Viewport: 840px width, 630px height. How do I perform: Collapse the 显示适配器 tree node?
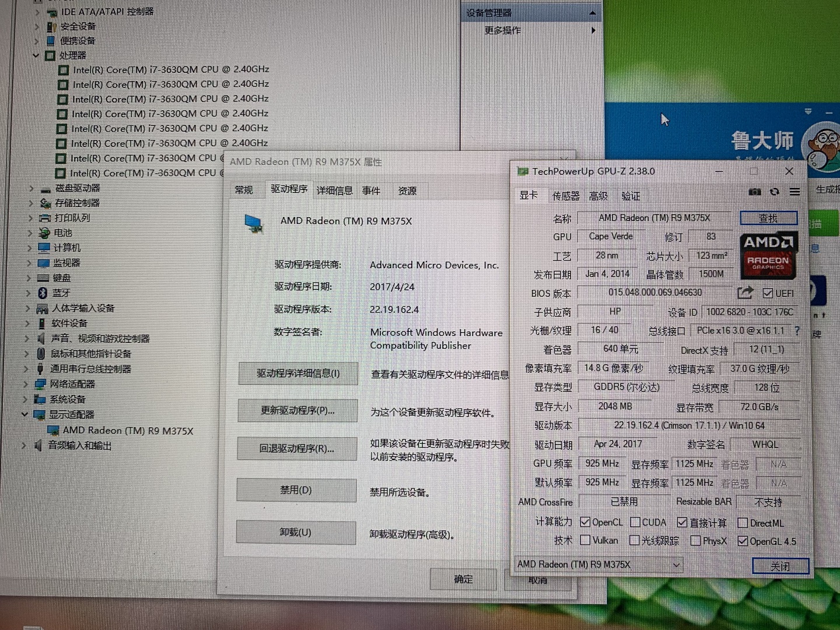tap(24, 414)
